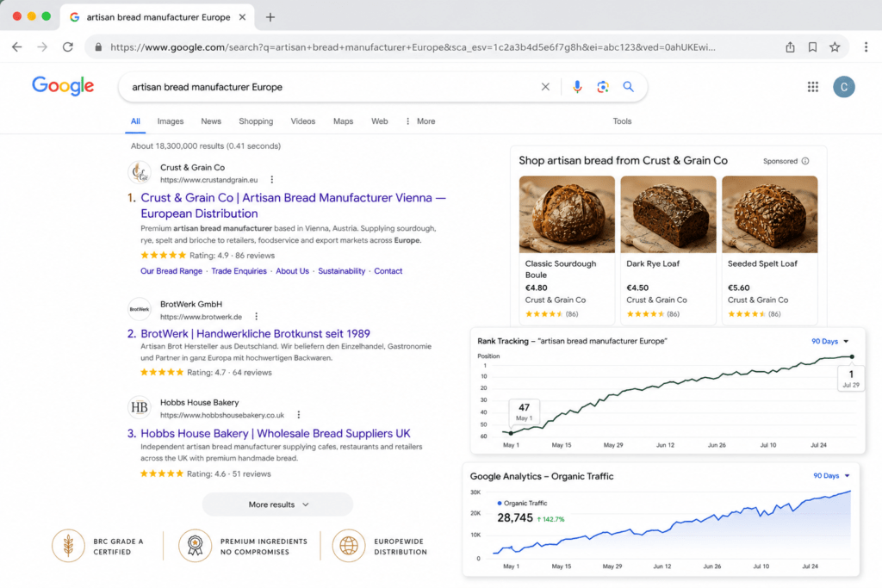The height and width of the screenshot is (588, 882).
Task: Click the Rating: 4.9 · 86 reviews text
Action: tap(232, 255)
